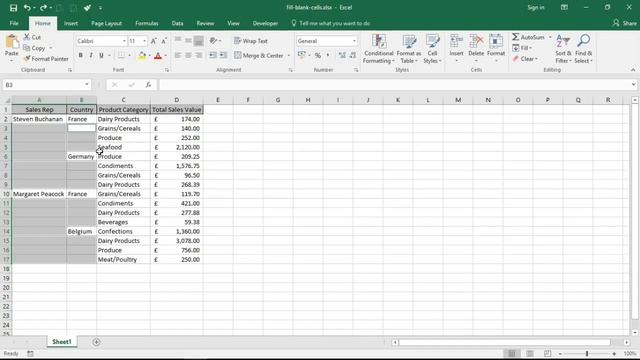Toggle Underline formatting
The height and width of the screenshot is (360, 640).
[x=101, y=55]
